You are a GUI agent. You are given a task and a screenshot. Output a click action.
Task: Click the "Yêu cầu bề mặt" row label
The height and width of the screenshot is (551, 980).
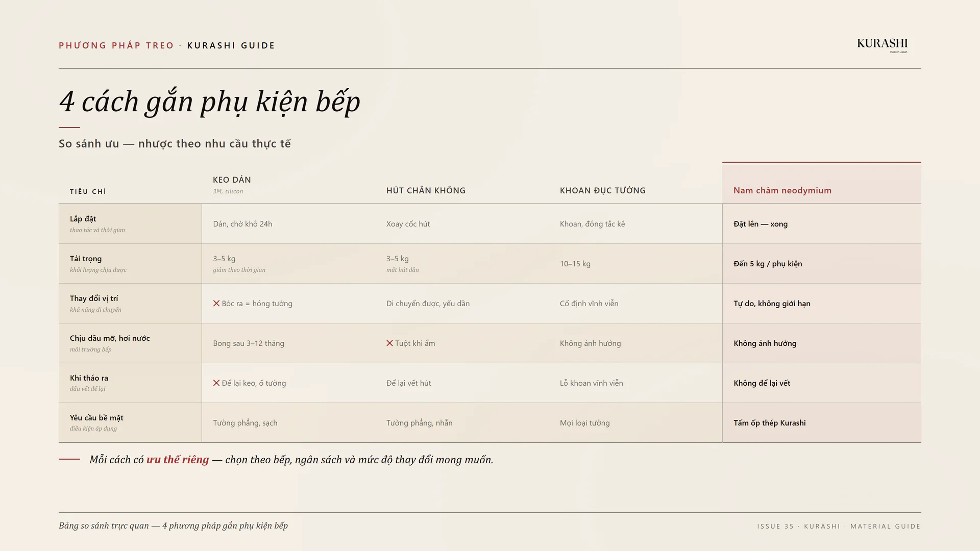point(96,418)
